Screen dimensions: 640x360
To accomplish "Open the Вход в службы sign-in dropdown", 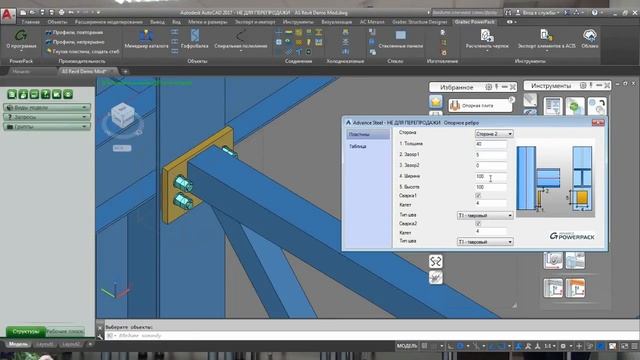I will 538,13.
